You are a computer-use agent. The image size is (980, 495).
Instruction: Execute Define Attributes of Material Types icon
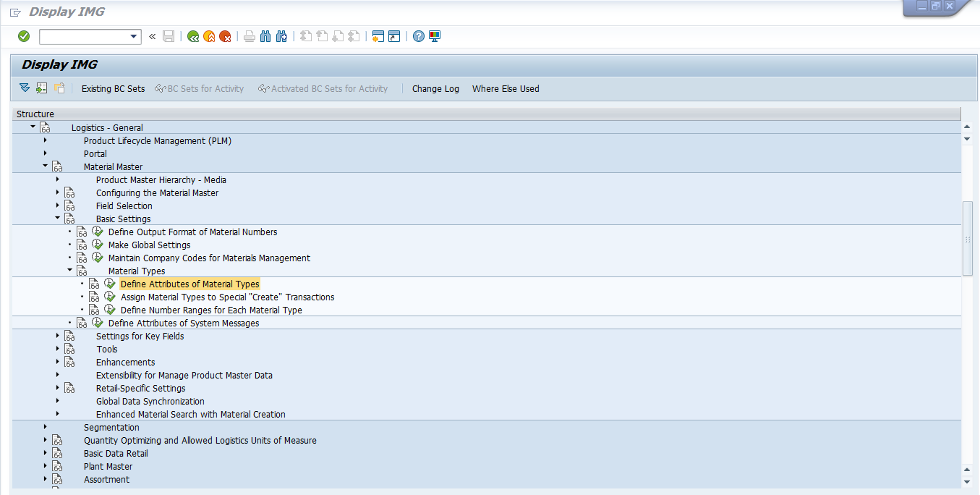pos(110,284)
